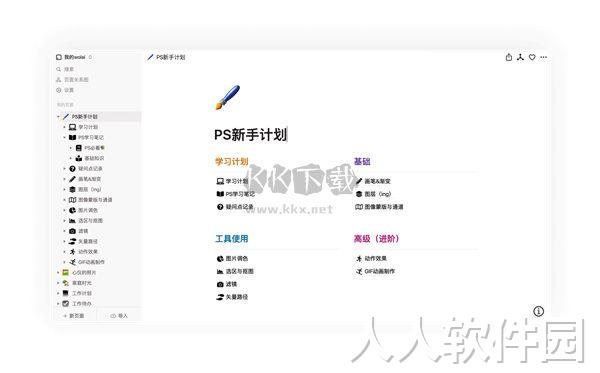The image size is (600, 373).
Task: Open the 滤镜 link in page body
Action: [x=227, y=284]
